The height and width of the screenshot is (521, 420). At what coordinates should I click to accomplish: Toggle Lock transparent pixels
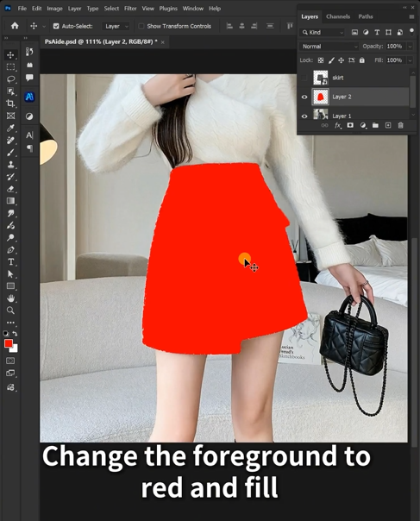321,60
